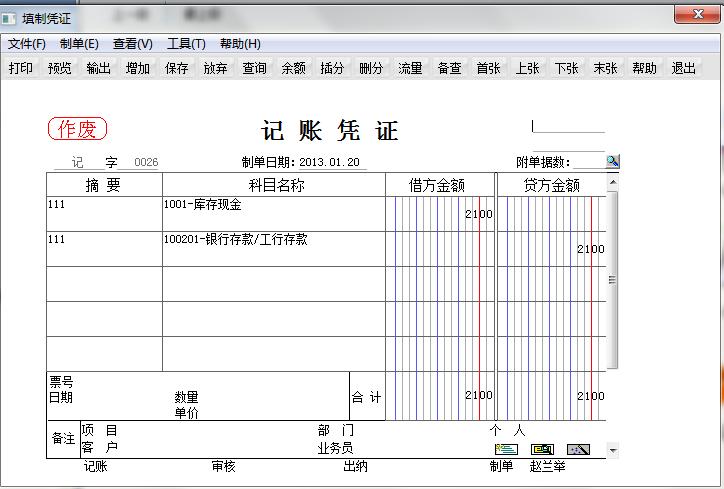This screenshot has width=724, height=489.
Task: Click the 合计 debit total 2100
Action: click(479, 395)
